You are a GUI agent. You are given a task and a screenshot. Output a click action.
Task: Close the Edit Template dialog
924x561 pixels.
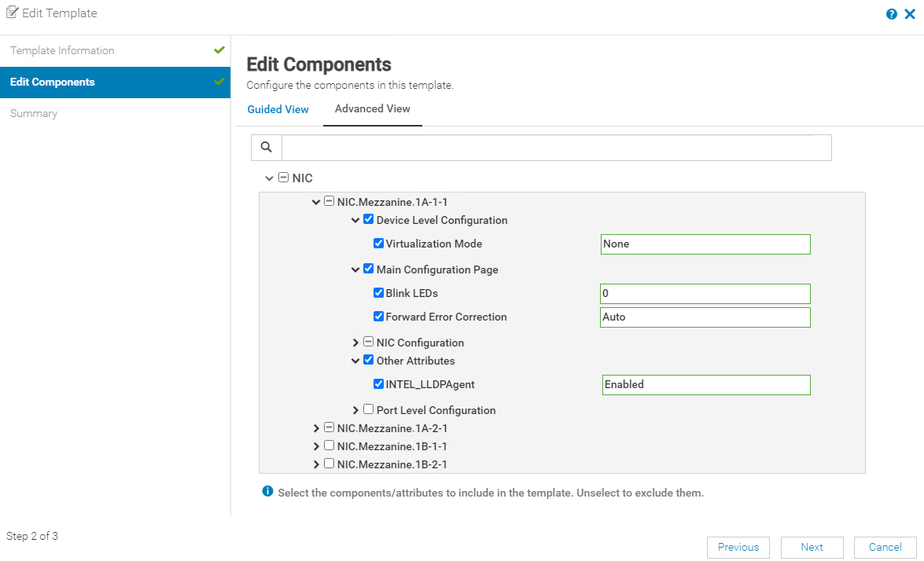point(910,14)
